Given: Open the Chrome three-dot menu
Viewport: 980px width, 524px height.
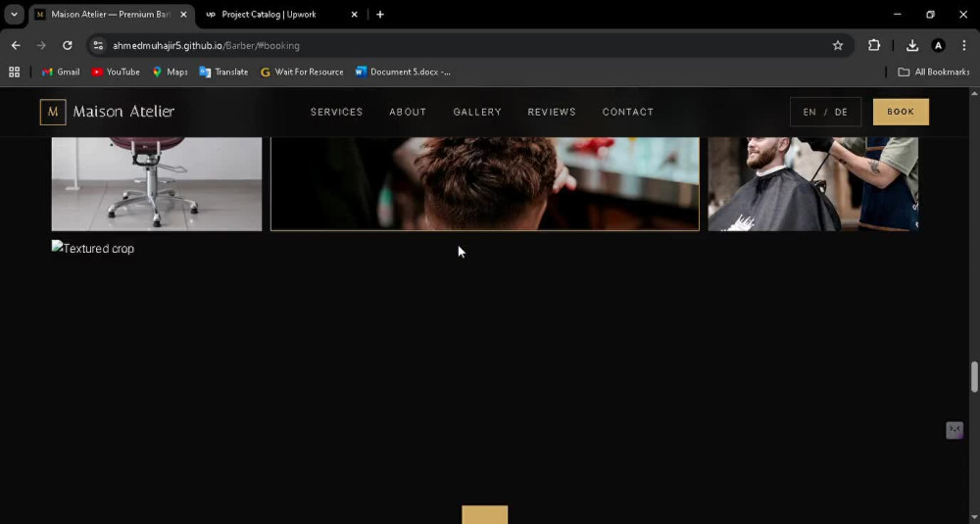Looking at the screenshot, I should [964, 46].
